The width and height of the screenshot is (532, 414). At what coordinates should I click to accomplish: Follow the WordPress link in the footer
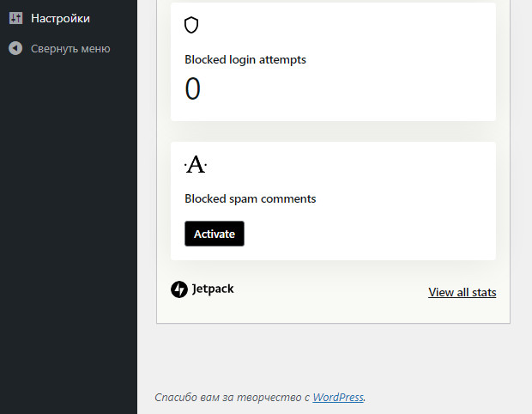(337, 398)
